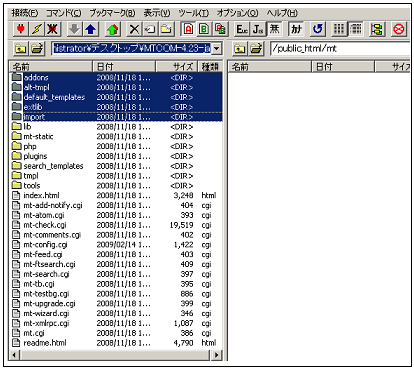Select JIS kanji code conversion
Screen dimensions: 414x370
point(258,29)
